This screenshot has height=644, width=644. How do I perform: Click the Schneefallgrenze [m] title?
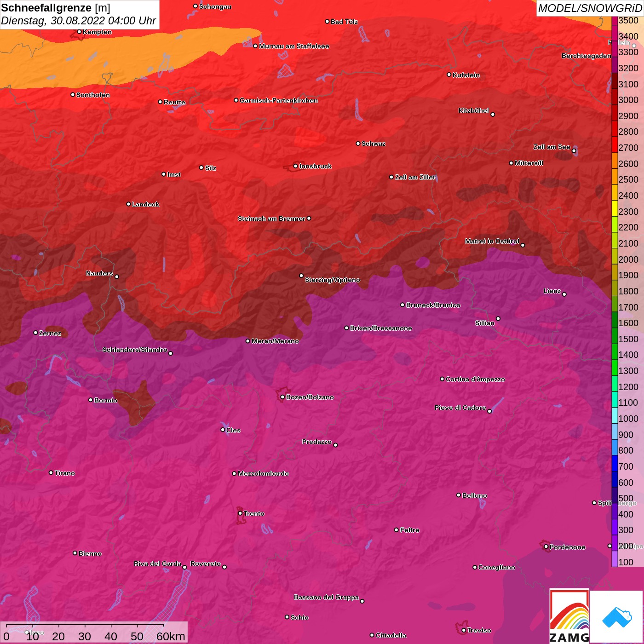tap(56, 8)
